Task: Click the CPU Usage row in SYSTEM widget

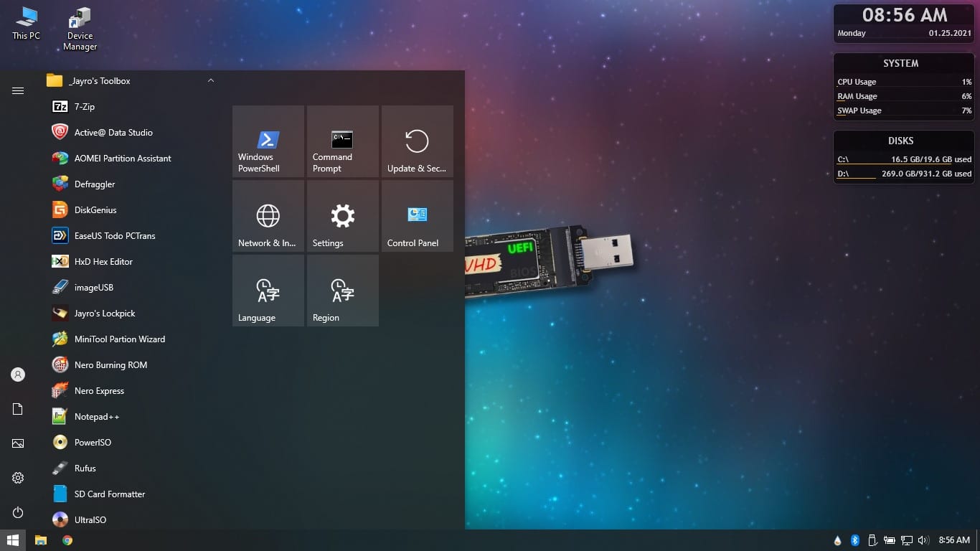Action: [904, 82]
